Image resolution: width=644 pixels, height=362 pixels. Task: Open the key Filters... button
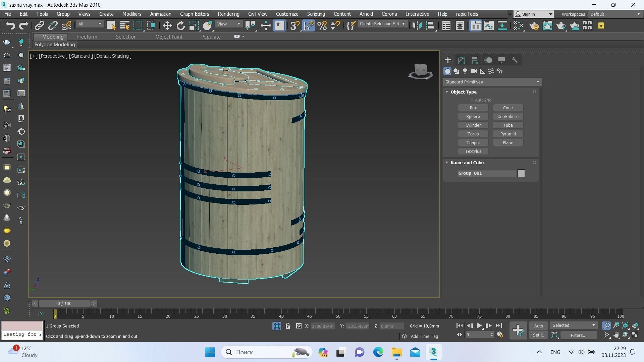pos(579,335)
